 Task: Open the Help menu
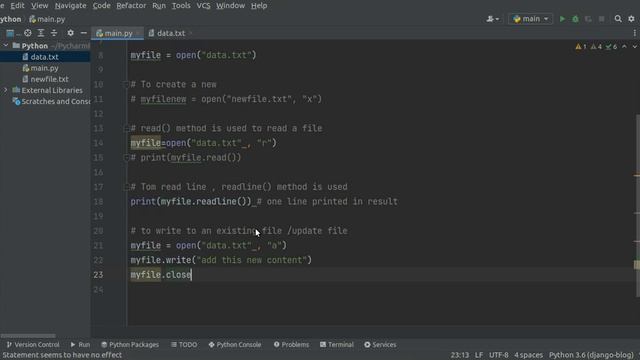(x=259, y=6)
